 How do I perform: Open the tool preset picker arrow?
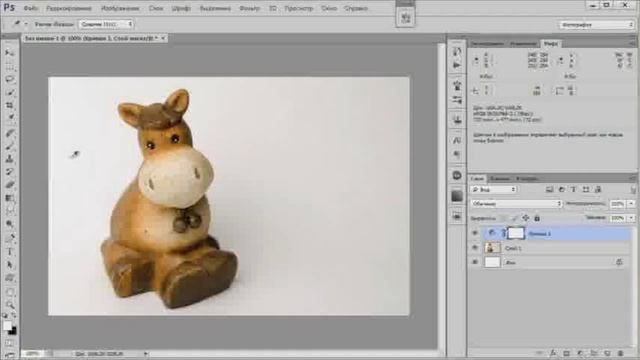click(x=26, y=24)
